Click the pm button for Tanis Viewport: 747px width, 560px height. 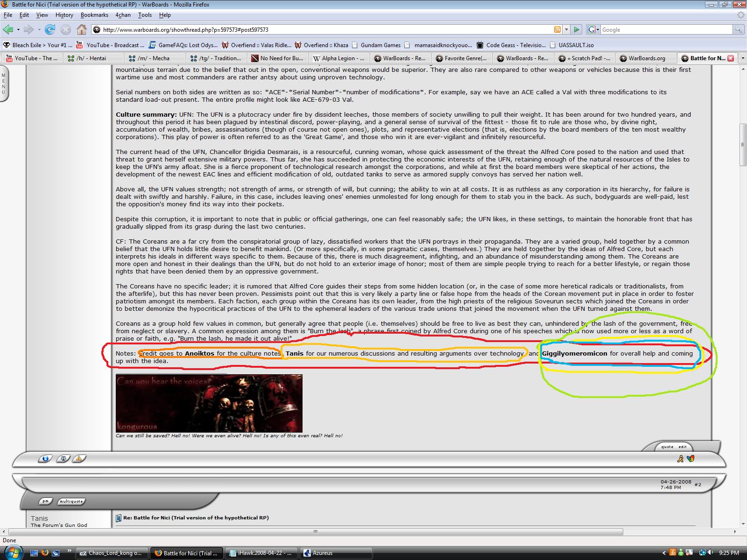45,501
